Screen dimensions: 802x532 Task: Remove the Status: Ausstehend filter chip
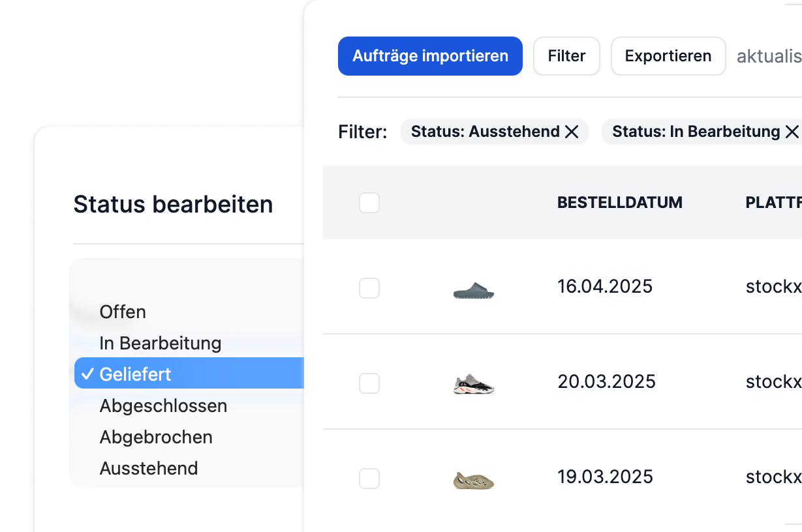[x=572, y=132]
